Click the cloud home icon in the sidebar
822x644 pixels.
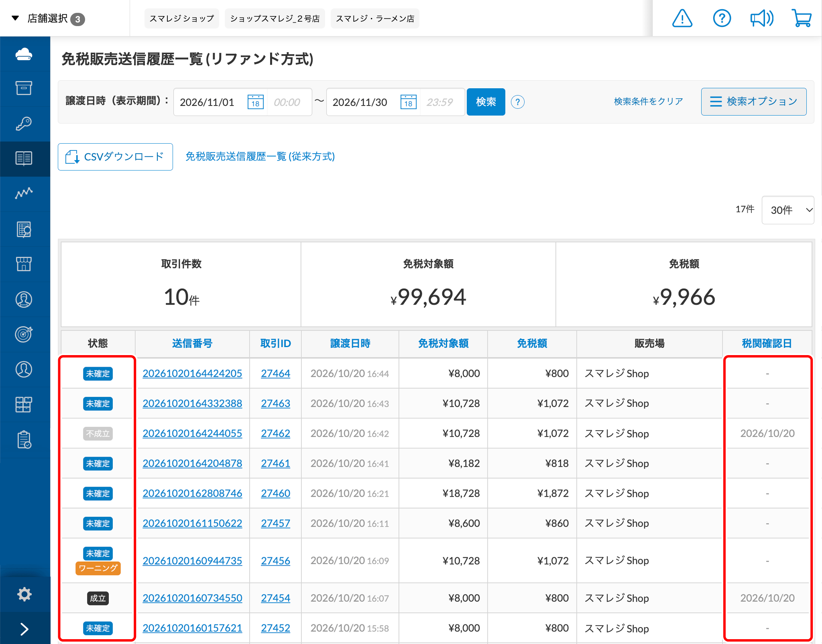click(24, 54)
